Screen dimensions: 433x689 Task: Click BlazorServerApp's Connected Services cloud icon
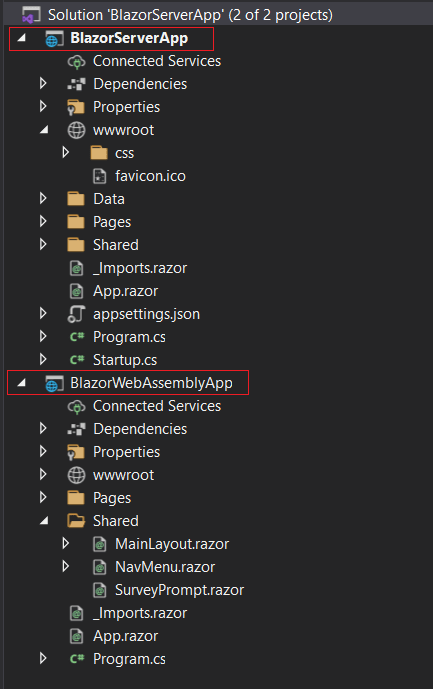(x=76, y=62)
